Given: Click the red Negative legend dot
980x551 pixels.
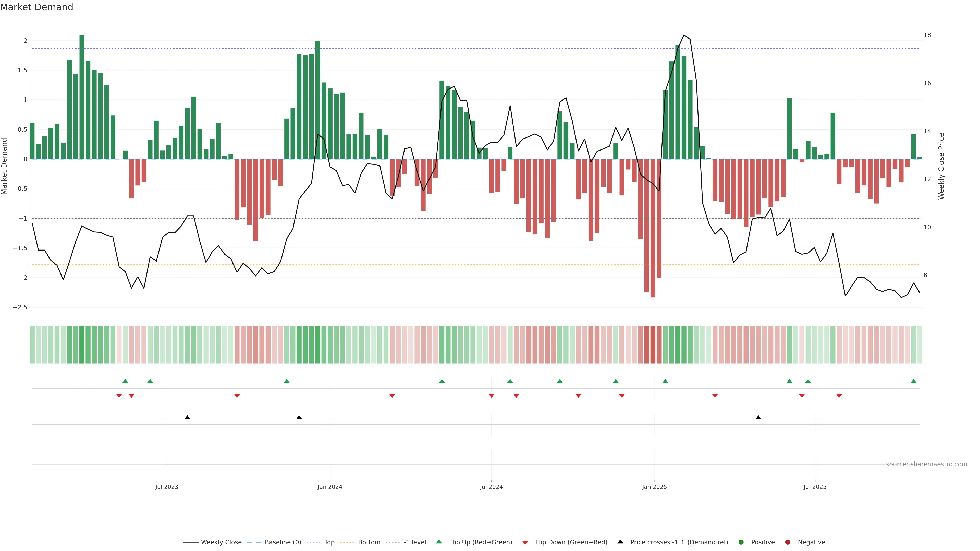Looking at the screenshot, I should click(x=788, y=542).
